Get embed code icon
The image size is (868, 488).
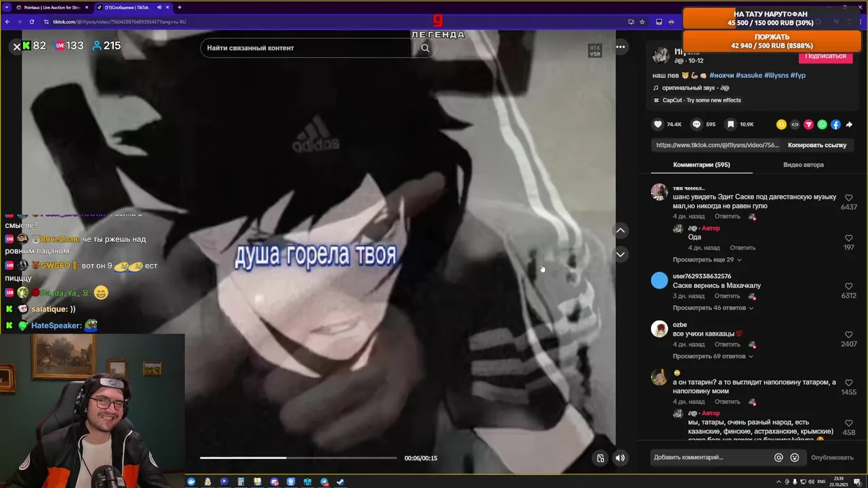click(x=795, y=125)
